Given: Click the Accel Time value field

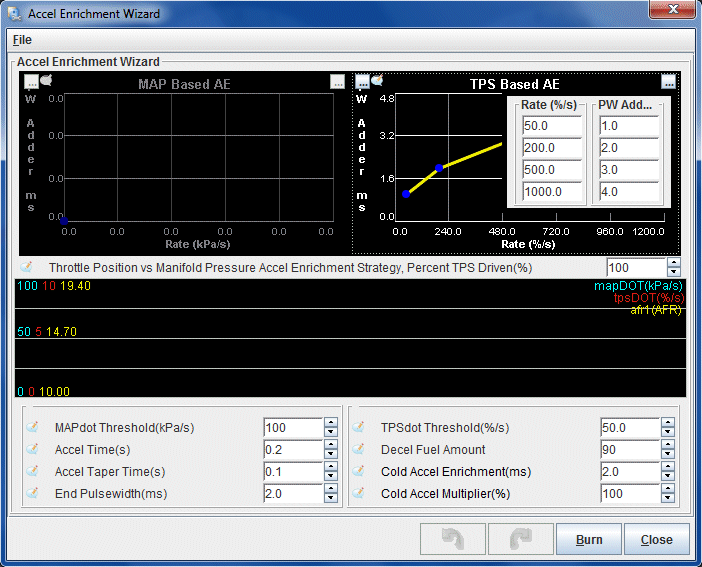Looking at the screenshot, I should [x=292, y=450].
